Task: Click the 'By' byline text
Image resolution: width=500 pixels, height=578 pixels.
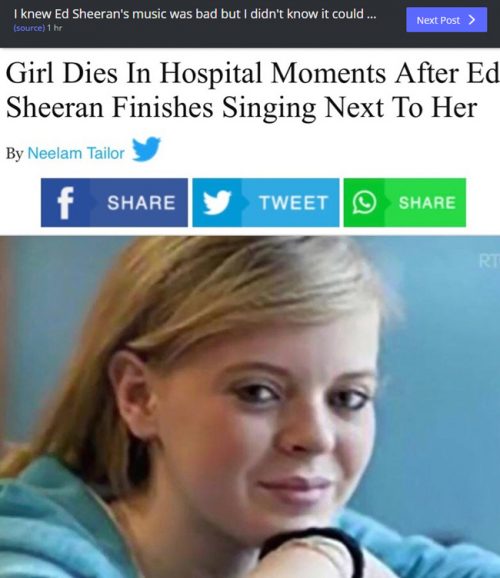Action: [x=14, y=154]
